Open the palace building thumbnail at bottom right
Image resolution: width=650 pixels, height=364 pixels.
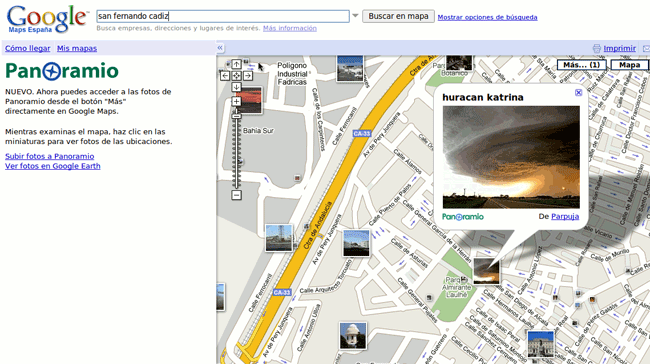point(541,344)
